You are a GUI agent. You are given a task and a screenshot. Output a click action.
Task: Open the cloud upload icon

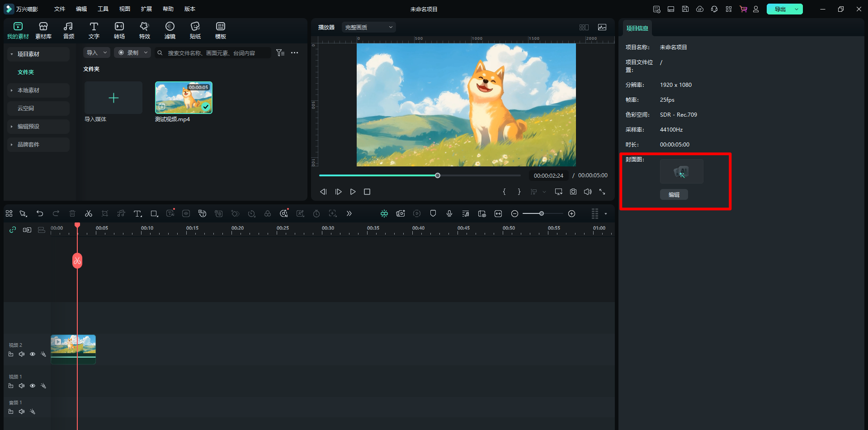point(700,9)
